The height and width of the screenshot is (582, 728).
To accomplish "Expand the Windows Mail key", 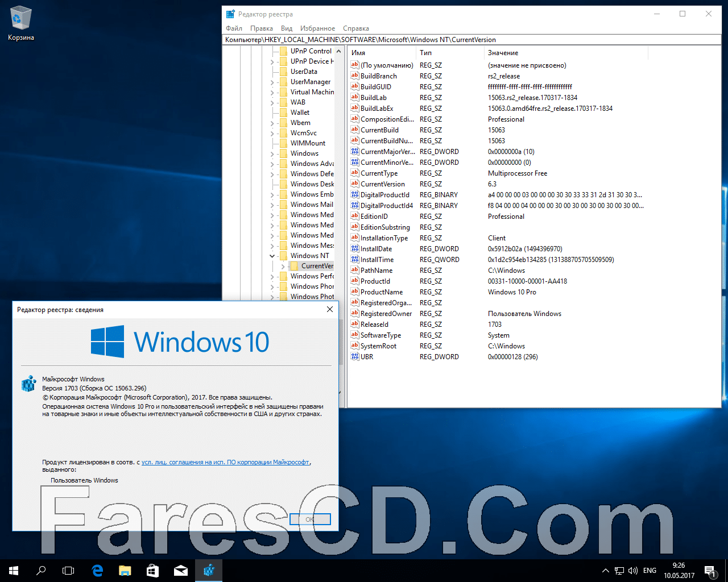I will [272, 205].
